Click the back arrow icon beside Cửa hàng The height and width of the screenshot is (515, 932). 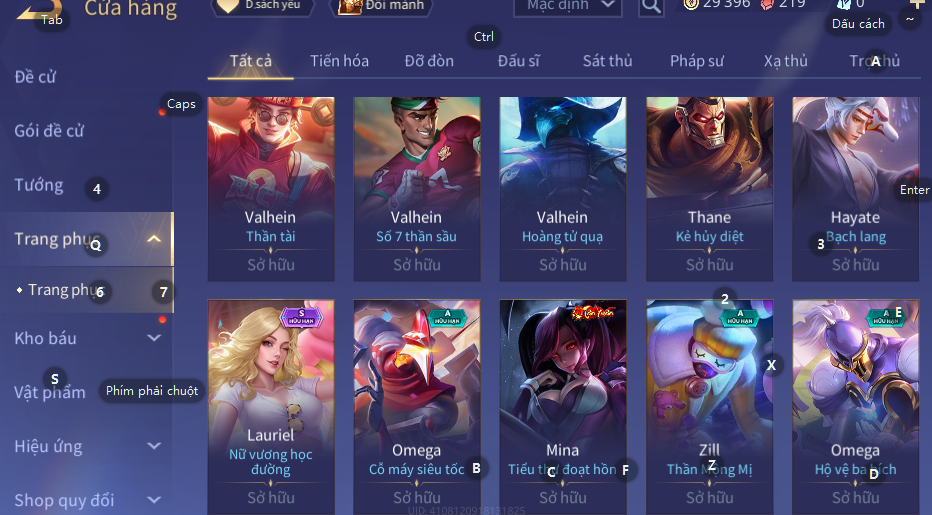click(39, 9)
